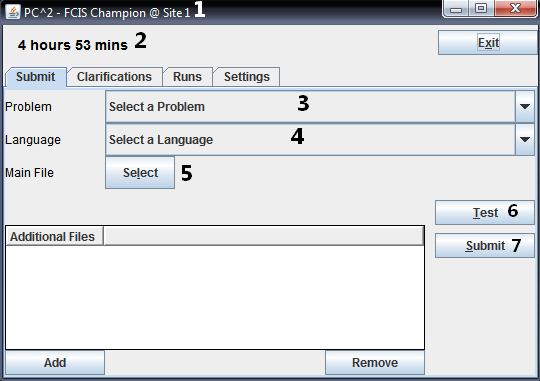This screenshot has height=381, width=540.
Task: Minimize the PC^2 window
Action: 456,9
